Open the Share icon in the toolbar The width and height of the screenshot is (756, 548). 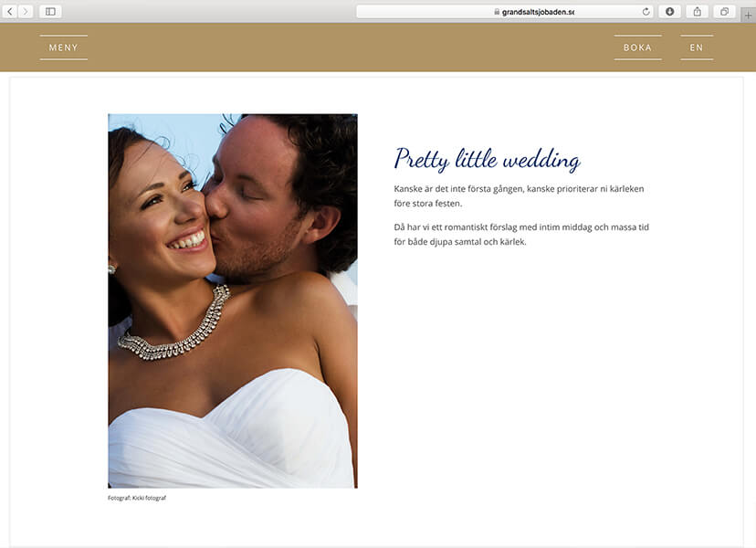[x=698, y=12]
